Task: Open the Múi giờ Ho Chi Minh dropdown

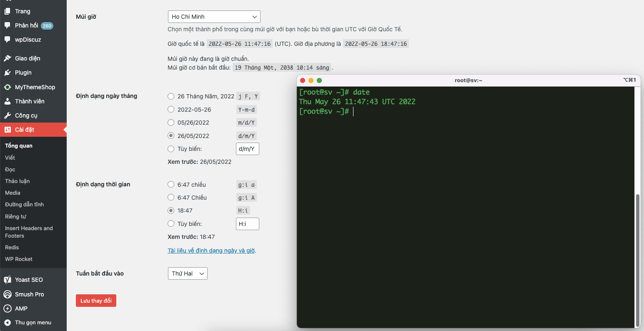Action: 214,17
